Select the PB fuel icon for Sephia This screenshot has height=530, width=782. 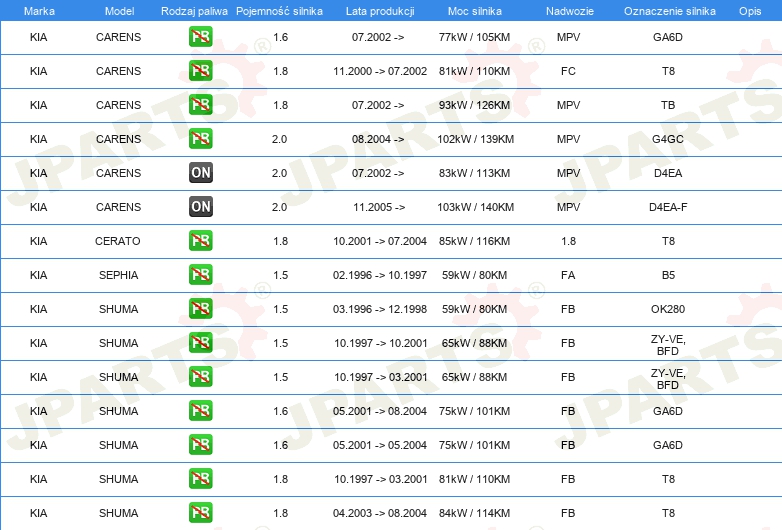(x=200, y=275)
